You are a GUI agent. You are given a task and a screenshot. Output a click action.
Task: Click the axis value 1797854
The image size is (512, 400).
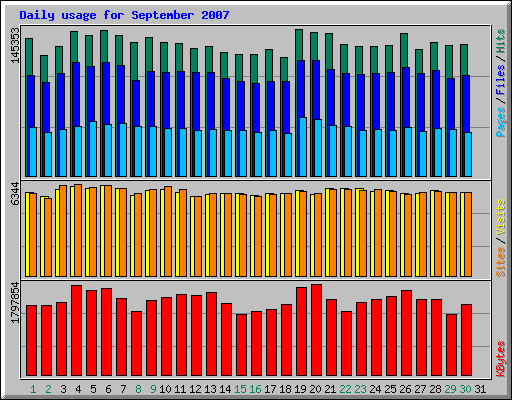coord(15,303)
